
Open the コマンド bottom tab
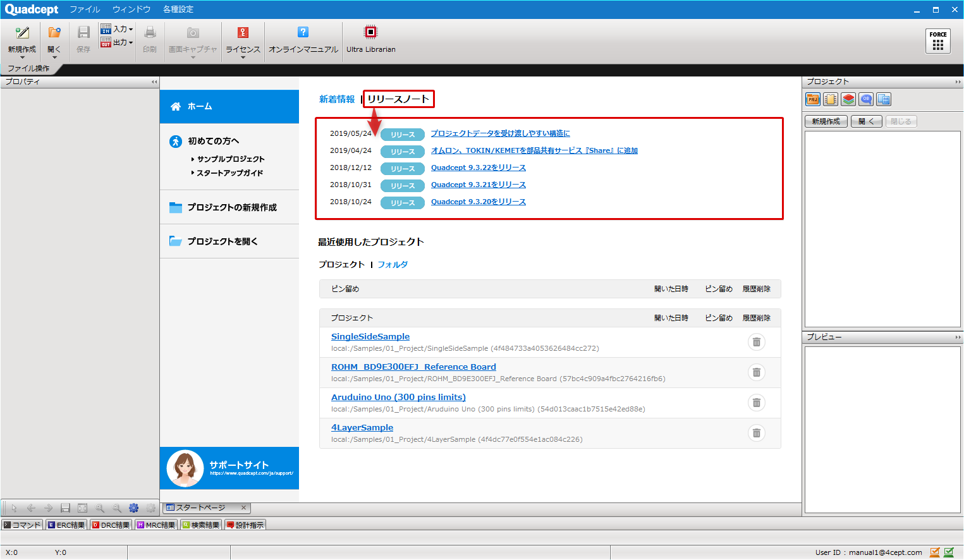coord(22,525)
